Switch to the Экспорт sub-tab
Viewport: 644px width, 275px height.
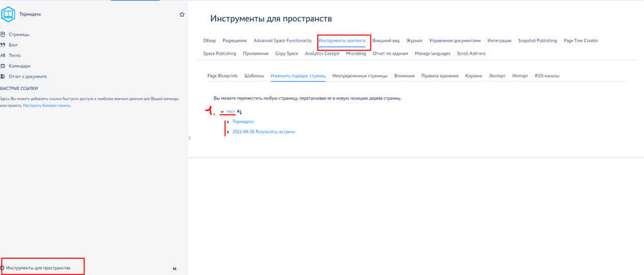pyautogui.click(x=498, y=76)
